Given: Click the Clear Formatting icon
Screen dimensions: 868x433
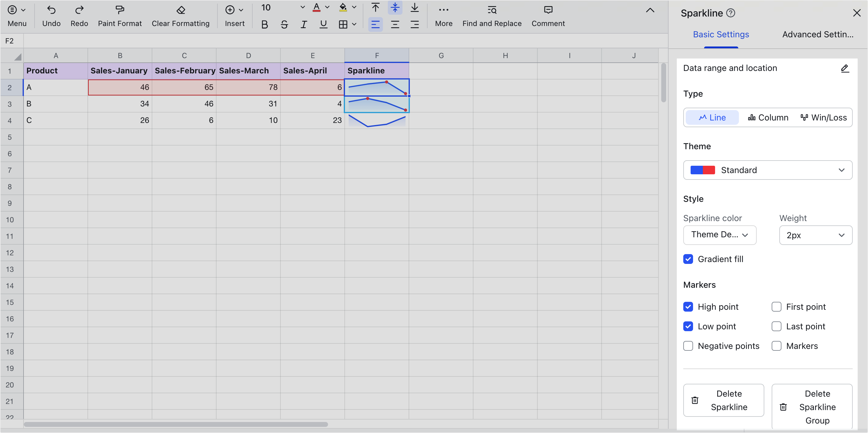Looking at the screenshot, I should tap(181, 10).
